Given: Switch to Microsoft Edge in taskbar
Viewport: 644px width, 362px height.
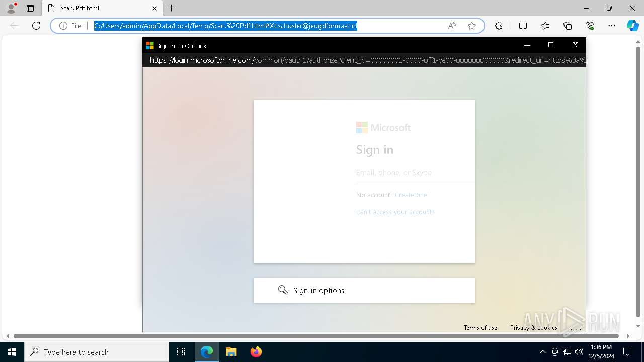Looking at the screenshot, I should (207, 352).
